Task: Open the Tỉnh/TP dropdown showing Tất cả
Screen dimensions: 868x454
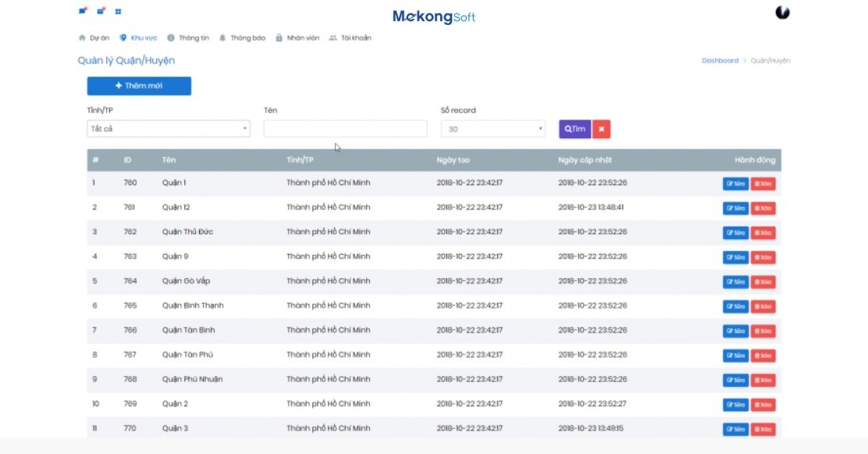Action: tap(168, 129)
